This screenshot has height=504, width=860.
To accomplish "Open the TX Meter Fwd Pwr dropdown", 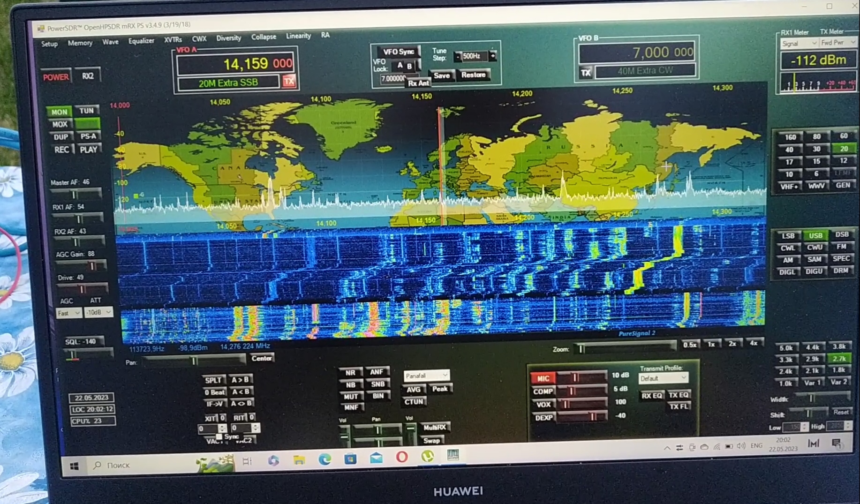I will point(838,43).
